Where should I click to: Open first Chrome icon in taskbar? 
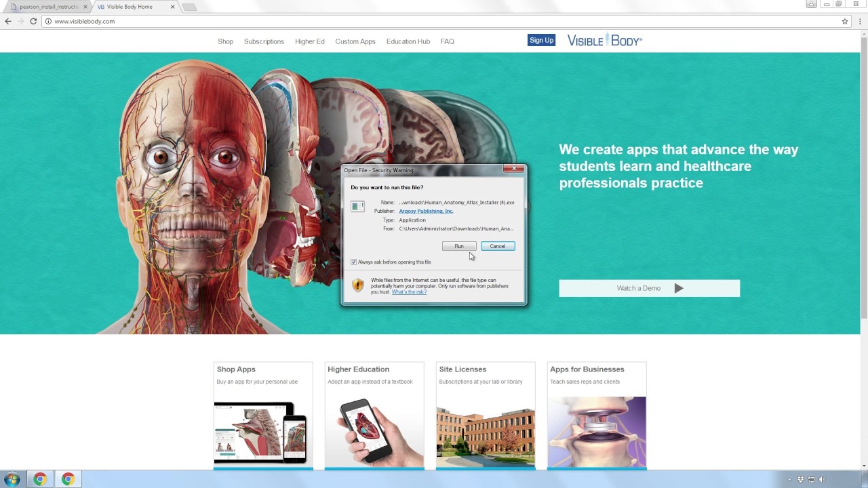[x=40, y=479]
